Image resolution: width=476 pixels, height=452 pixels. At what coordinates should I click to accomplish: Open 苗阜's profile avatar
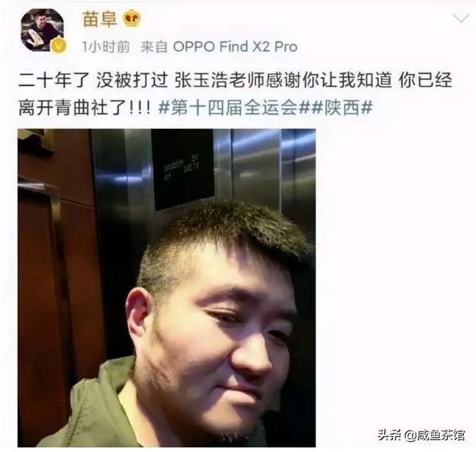coord(42,30)
